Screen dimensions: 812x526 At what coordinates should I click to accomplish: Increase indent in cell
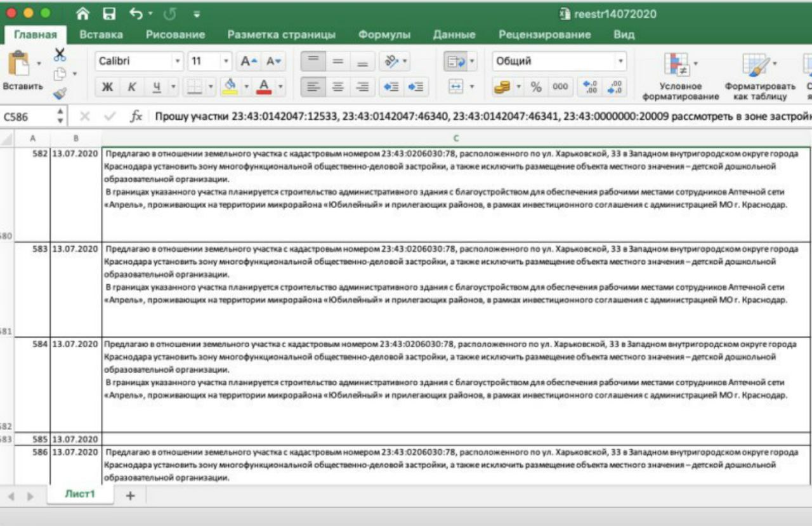pyautogui.click(x=416, y=87)
